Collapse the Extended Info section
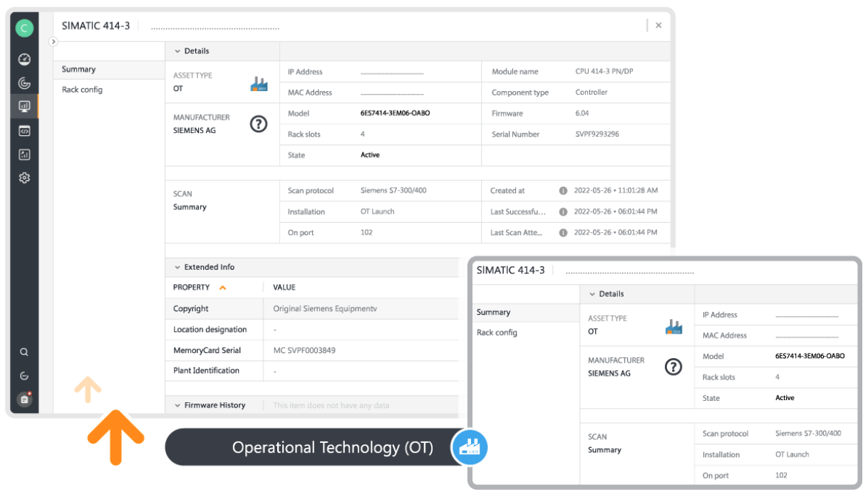 click(177, 268)
